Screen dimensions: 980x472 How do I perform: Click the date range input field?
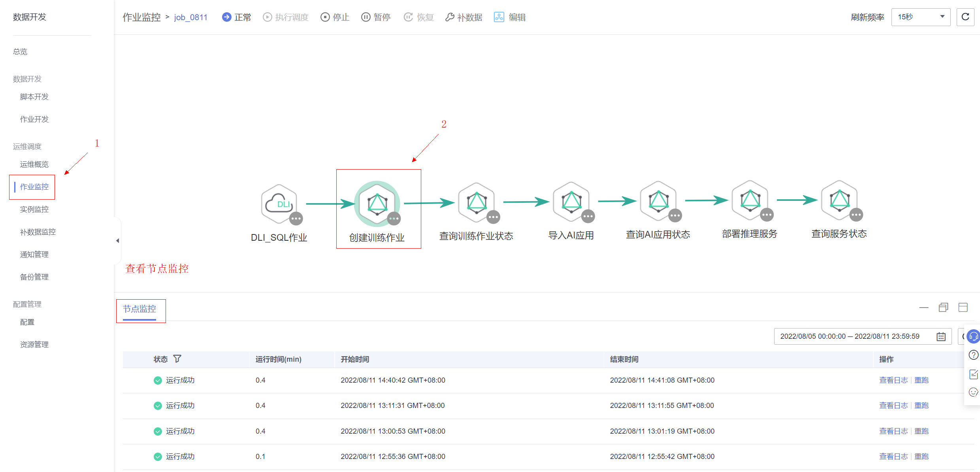pos(863,336)
